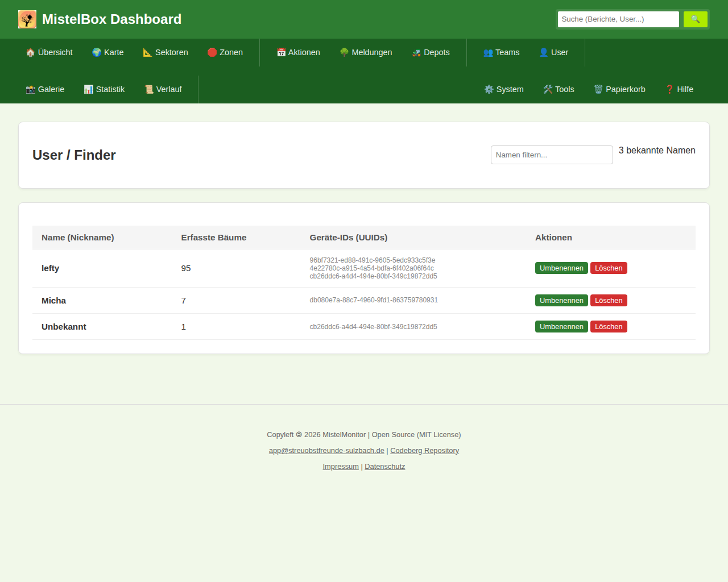Open the Karte globe menu item

tap(108, 52)
